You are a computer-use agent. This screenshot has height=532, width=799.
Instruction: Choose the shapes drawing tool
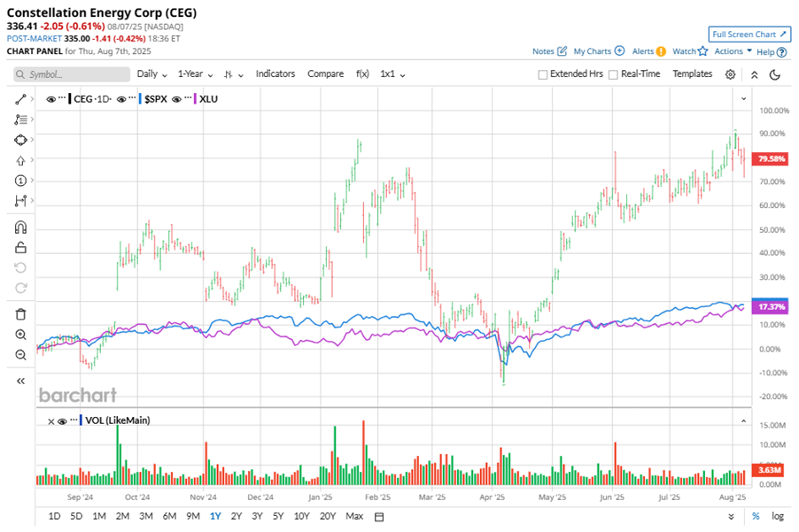click(20, 140)
